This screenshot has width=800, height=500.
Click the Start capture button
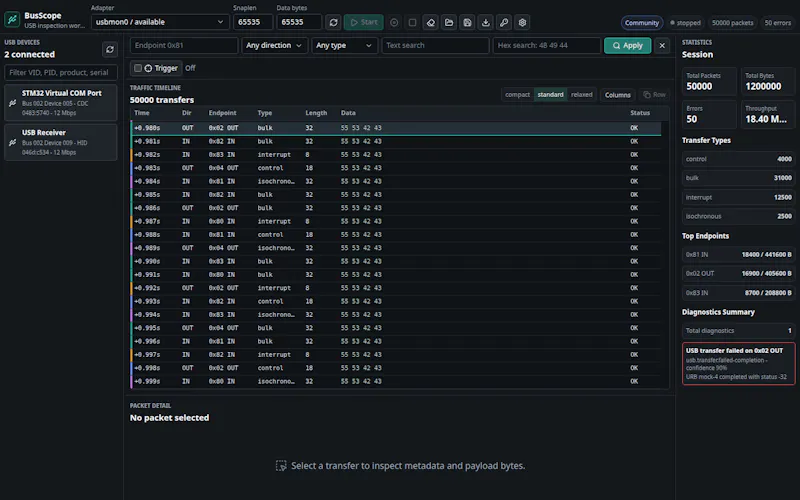364,22
